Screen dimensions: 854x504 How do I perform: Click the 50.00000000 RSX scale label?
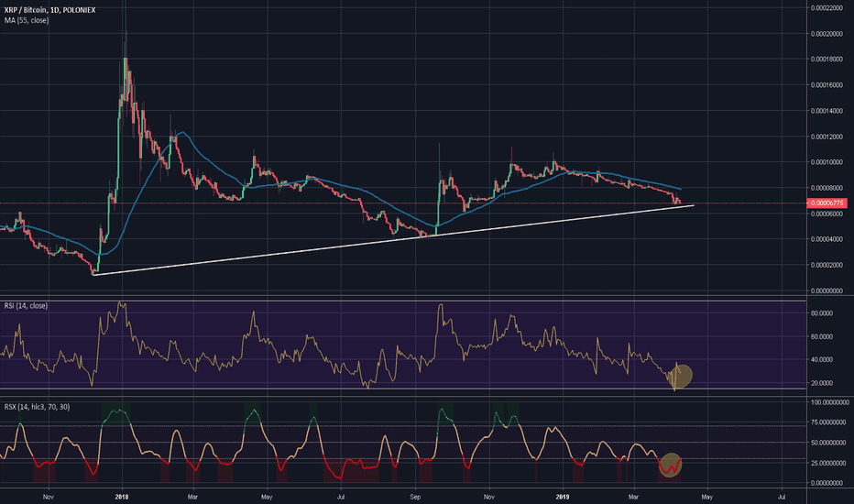pyautogui.click(x=828, y=443)
